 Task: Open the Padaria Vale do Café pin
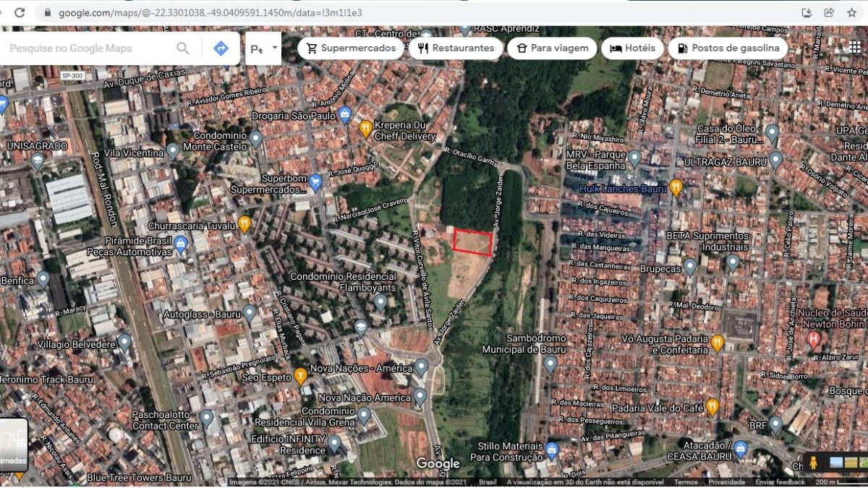click(x=712, y=407)
